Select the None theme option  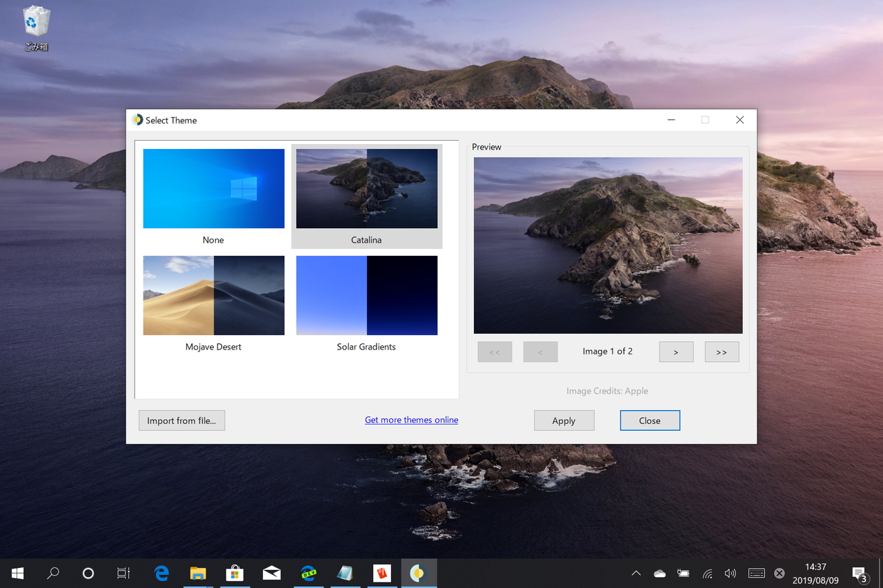213,188
